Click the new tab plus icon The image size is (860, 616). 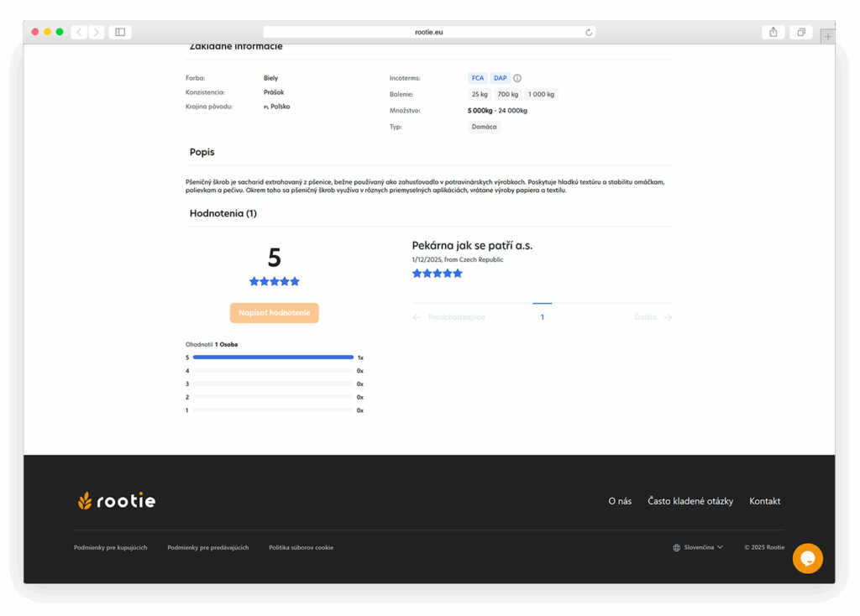point(828,36)
